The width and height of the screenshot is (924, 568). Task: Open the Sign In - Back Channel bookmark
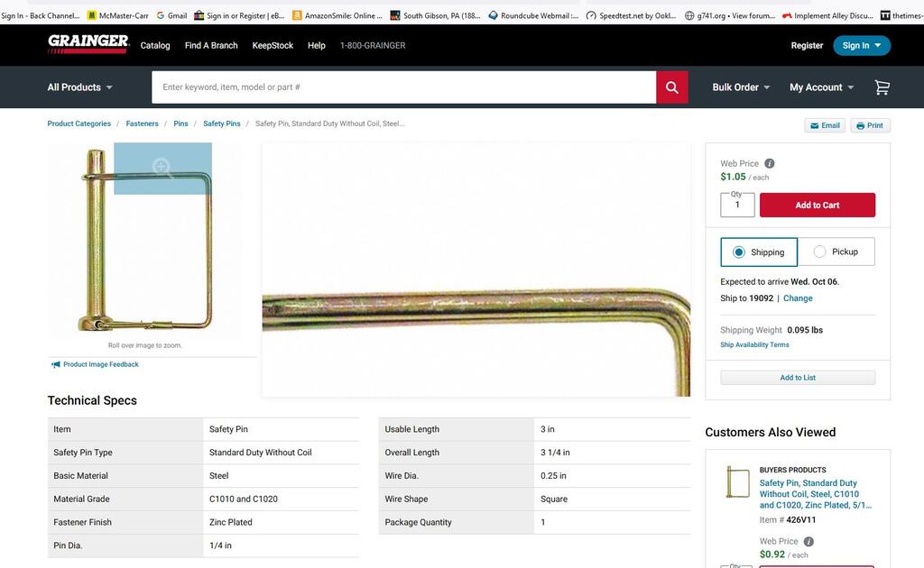[40, 16]
